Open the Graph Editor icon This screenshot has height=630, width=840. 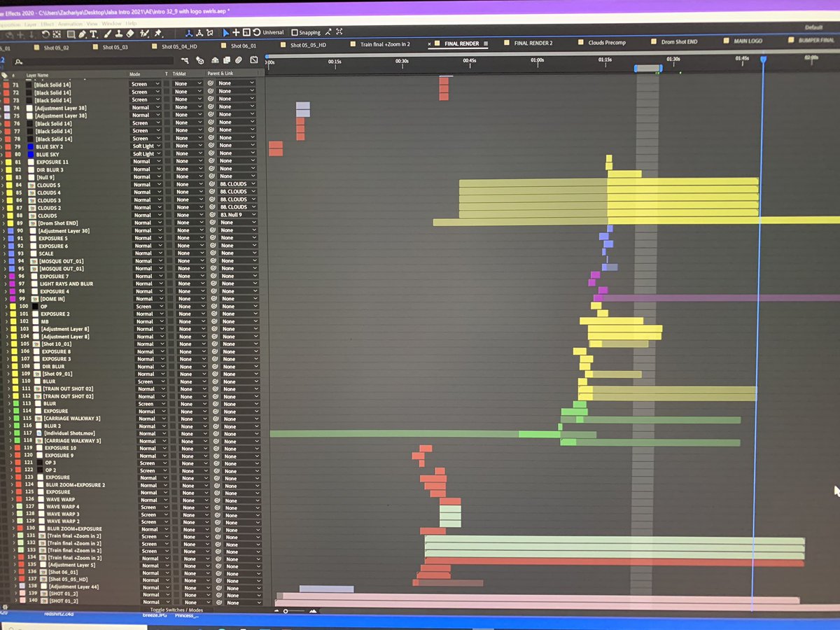[253, 60]
